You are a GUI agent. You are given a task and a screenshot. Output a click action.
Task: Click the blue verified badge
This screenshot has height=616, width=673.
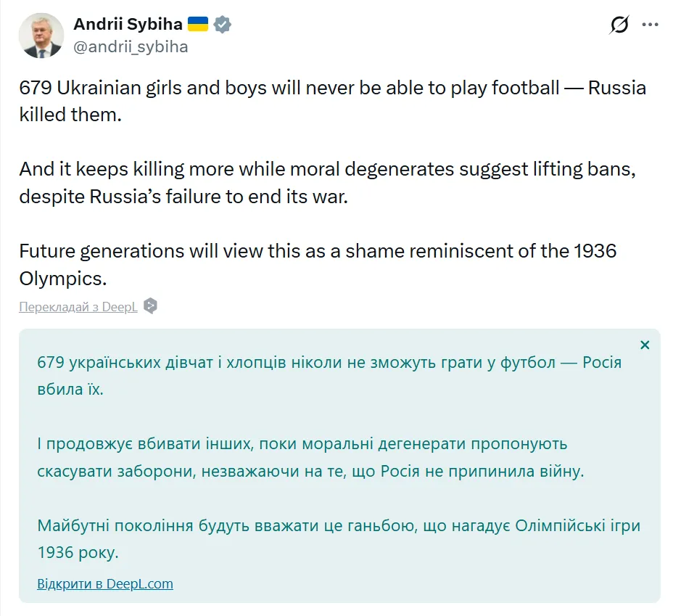pyautogui.click(x=222, y=25)
